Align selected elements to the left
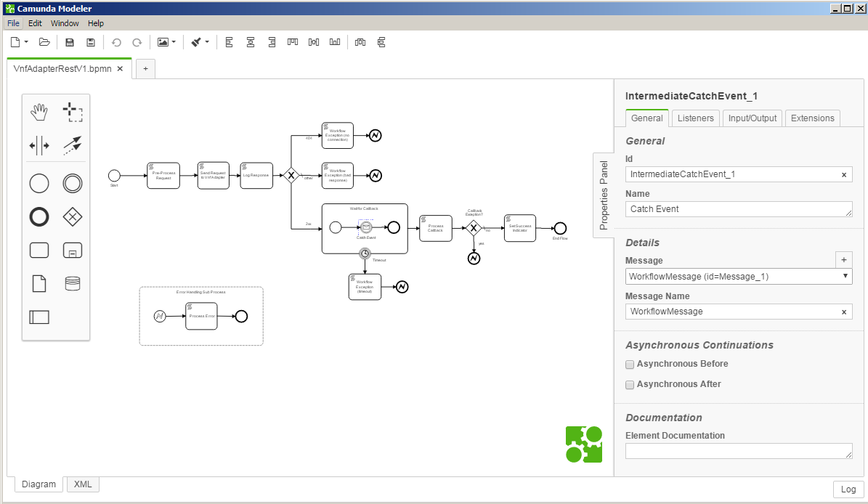 click(230, 42)
